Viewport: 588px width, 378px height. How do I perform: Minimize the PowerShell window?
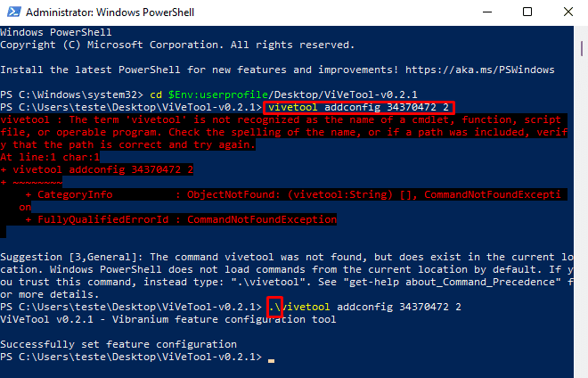click(x=487, y=12)
